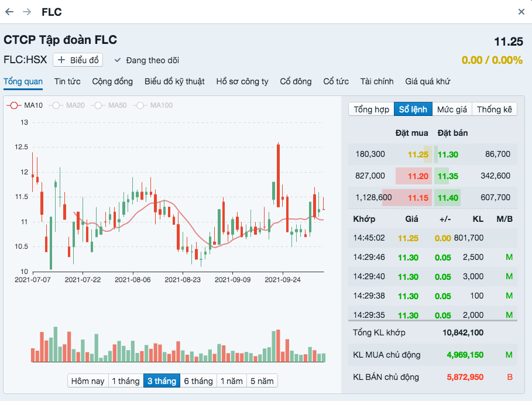
Task: Toggle the MA10 moving average line
Action: (x=25, y=105)
